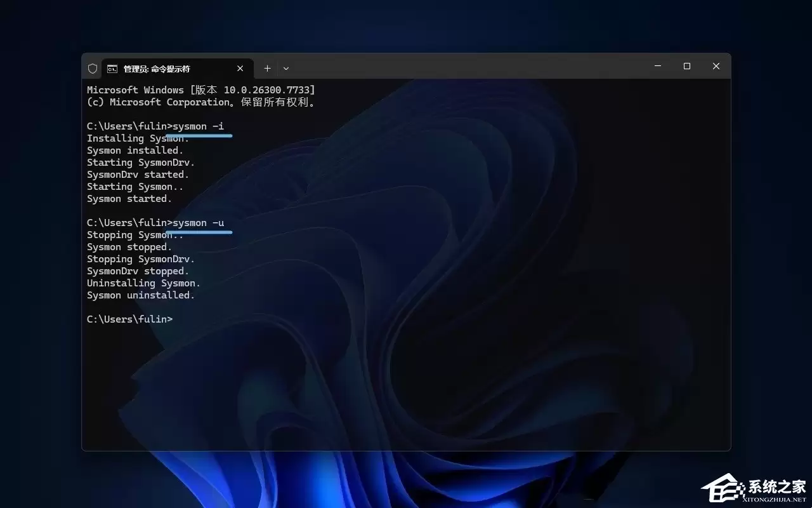The height and width of the screenshot is (508, 812).
Task: Click the Command Prompt icon on the tab
Action: (112, 68)
